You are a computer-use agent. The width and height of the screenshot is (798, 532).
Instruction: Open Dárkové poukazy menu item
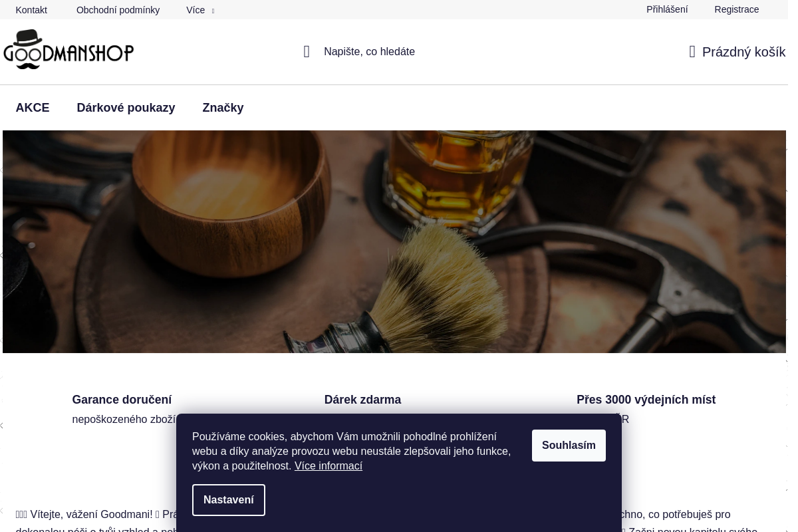tap(126, 108)
